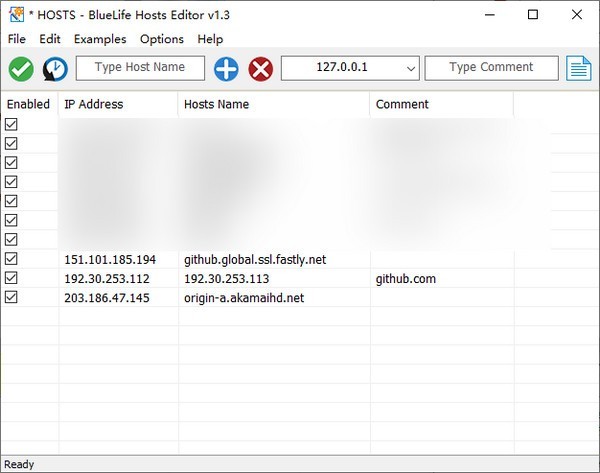Click the clock restore backup icon
600x473 pixels.
(x=55, y=69)
